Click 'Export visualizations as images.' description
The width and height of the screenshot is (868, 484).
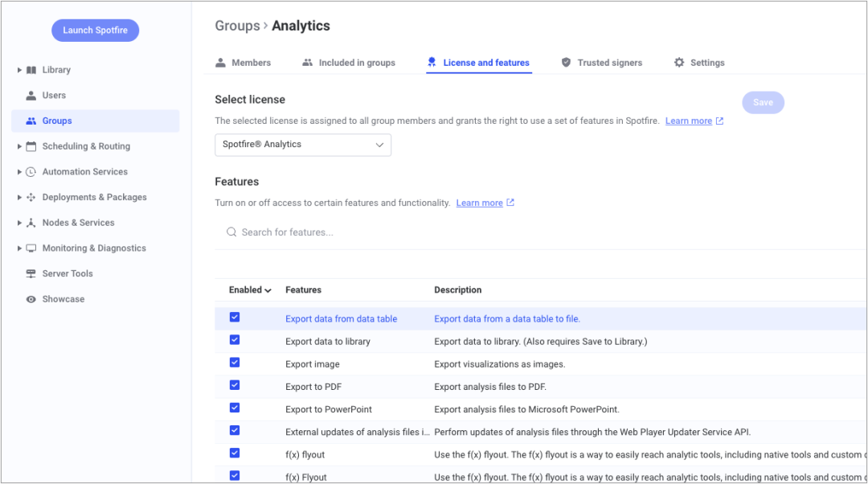[500, 364]
